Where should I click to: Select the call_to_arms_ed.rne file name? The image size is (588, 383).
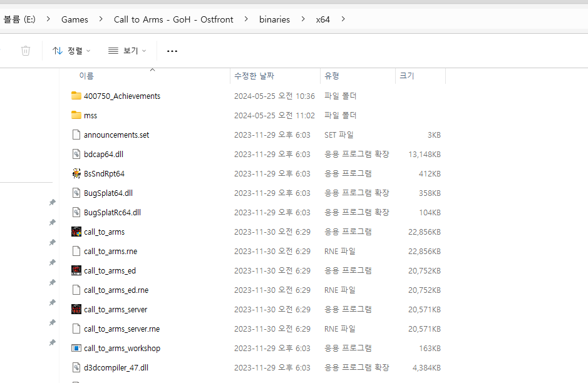tap(116, 290)
